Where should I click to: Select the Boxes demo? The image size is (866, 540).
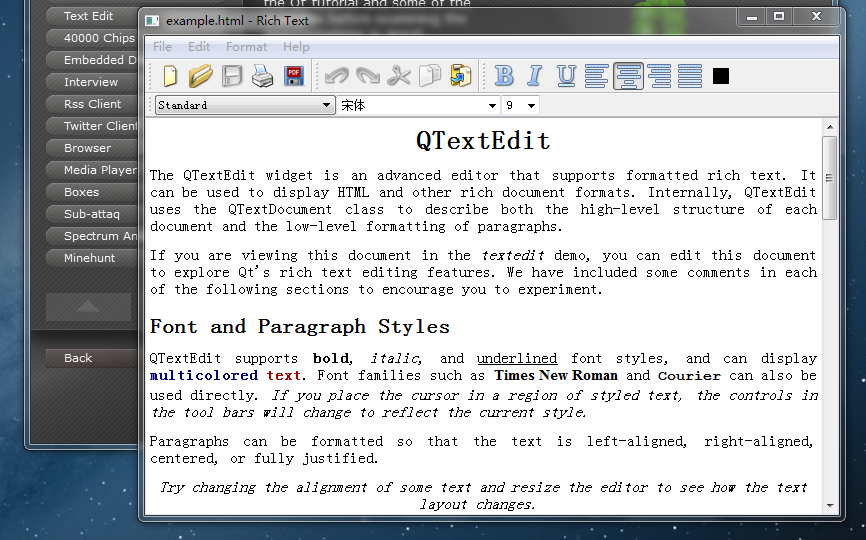[92, 192]
